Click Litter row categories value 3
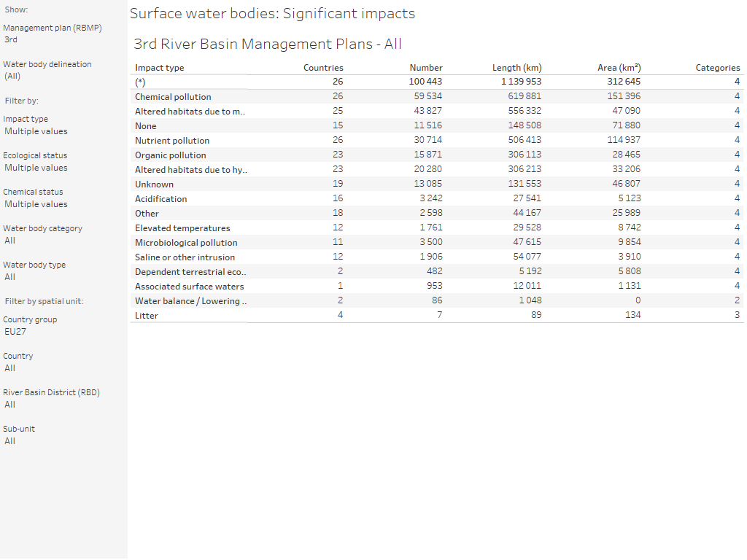 coord(737,315)
